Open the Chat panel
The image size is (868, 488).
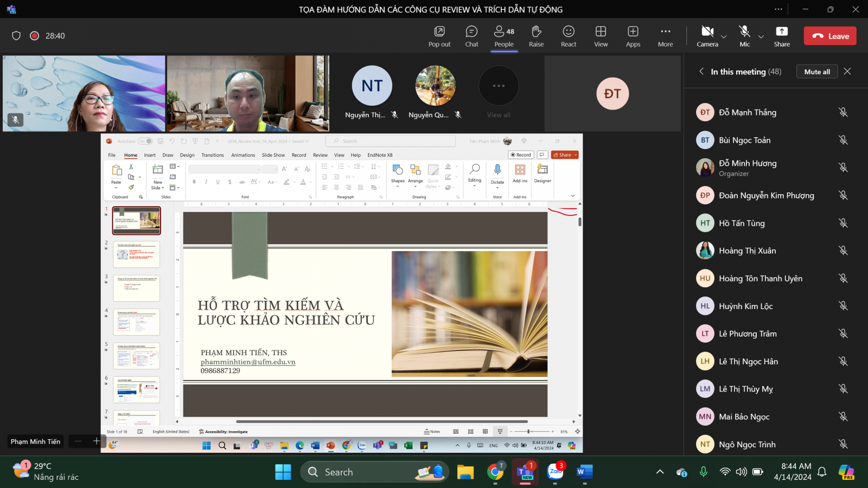coord(471,36)
